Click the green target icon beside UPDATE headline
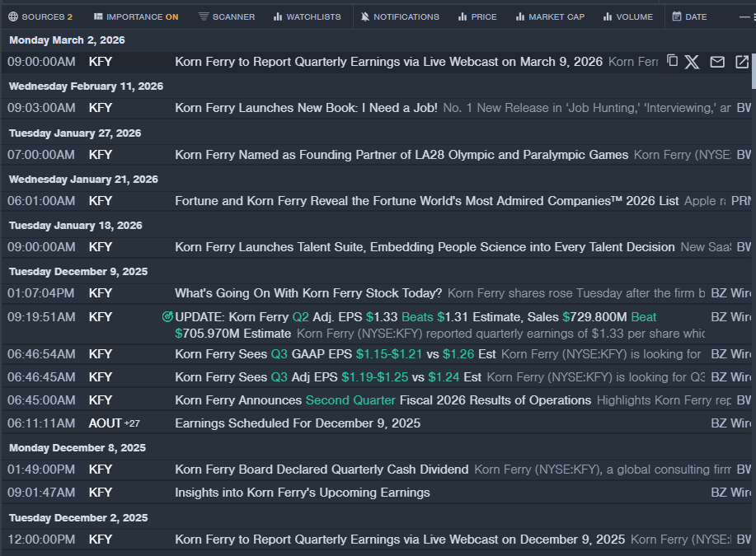This screenshot has width=756, height=556. click(x=167, y=317)
